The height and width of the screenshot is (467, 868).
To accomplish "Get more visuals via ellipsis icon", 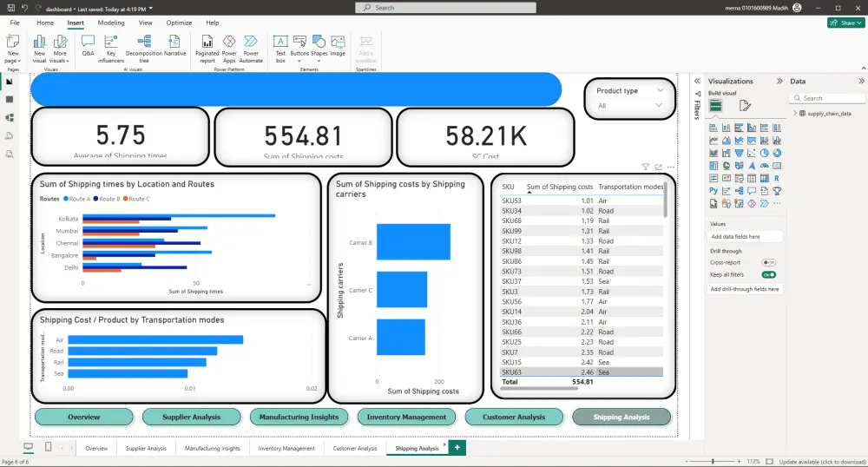I will coord(777,204).
